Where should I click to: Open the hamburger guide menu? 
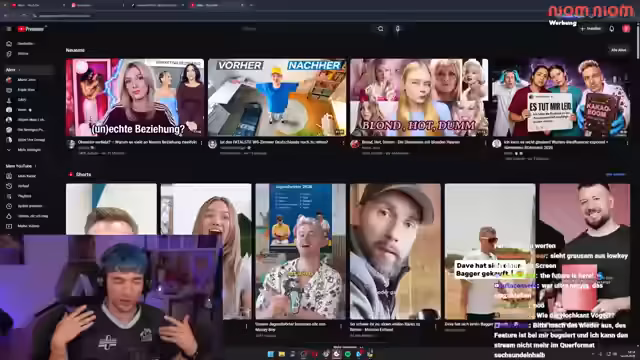(9, 29)
